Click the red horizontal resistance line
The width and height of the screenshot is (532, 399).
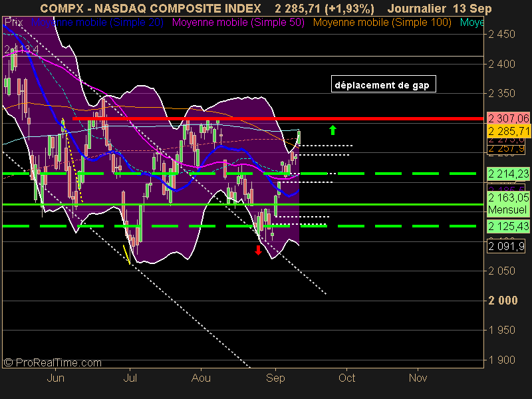coord(278,119)
